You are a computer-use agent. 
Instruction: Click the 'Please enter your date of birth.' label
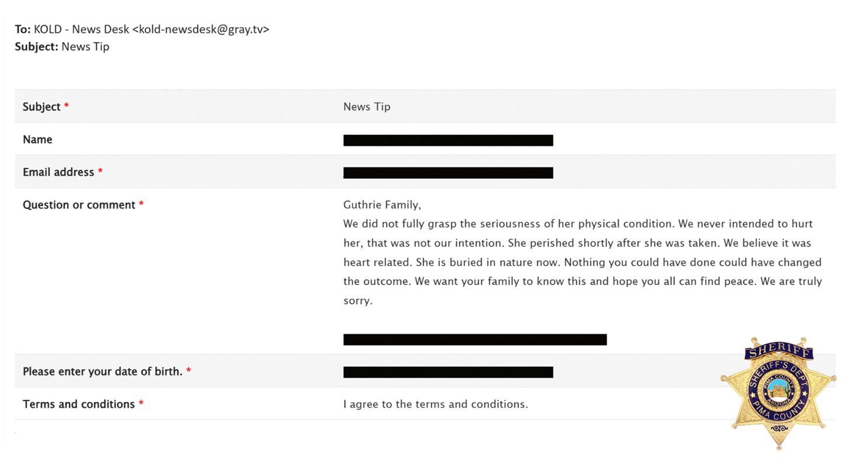tap(103, 371)
